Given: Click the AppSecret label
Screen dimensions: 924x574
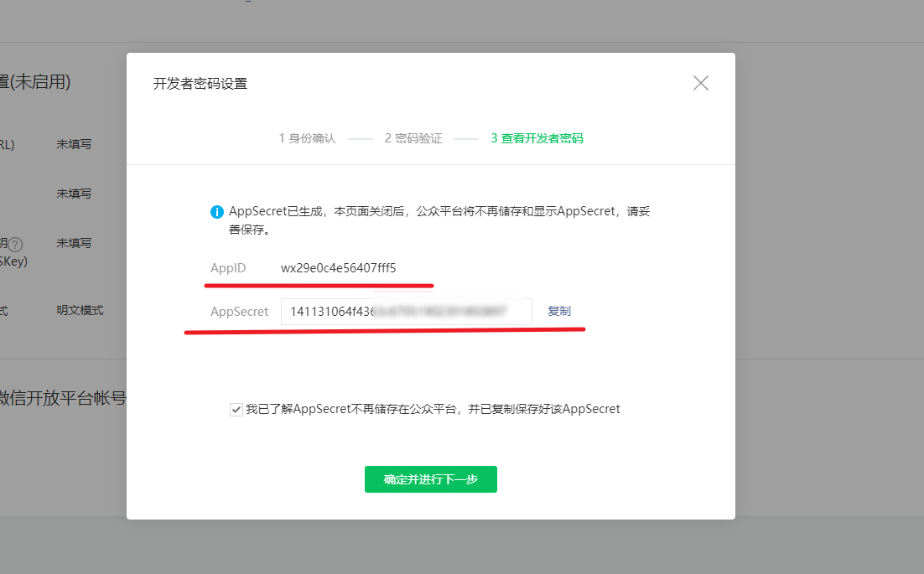Looking at the screenshot, I should click(239, 312).
